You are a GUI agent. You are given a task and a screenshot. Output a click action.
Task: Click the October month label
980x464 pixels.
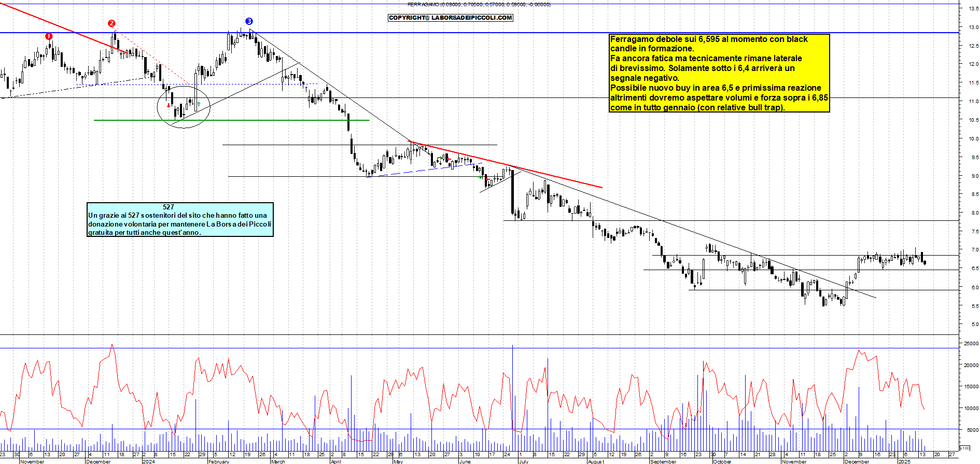click(x=722, y=461)
